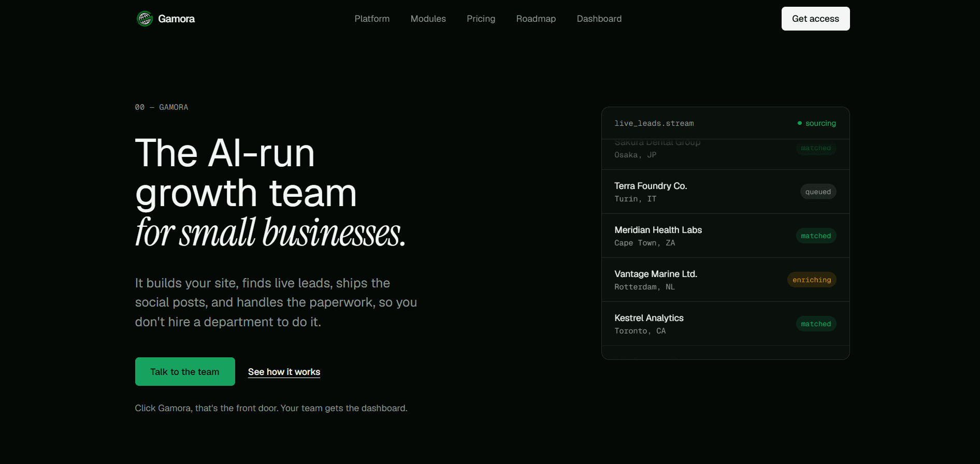Go to the Modules page
Screen dimensions: 980x464
point(428,19)
